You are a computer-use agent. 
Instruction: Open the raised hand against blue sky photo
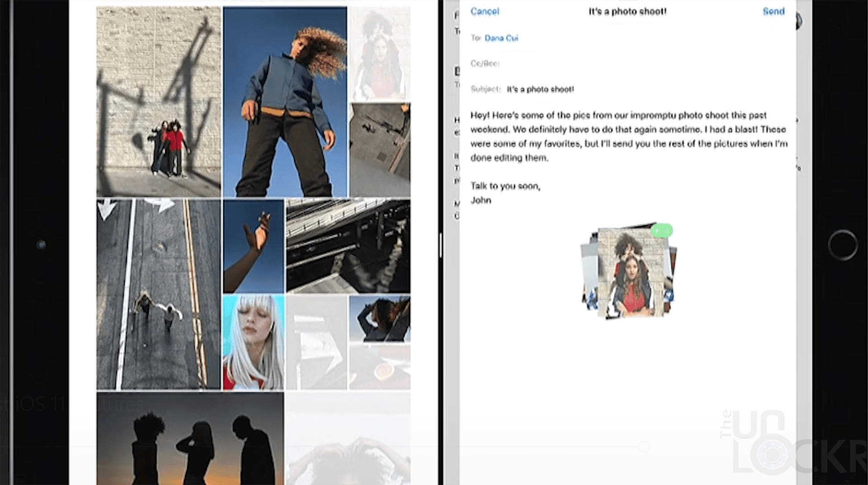[x=253, y=246]
